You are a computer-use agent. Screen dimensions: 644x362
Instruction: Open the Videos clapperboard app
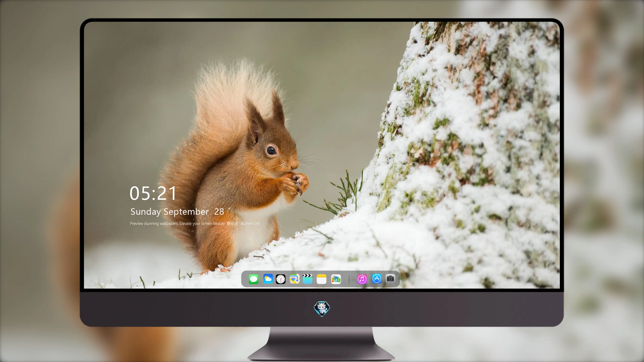308,279
